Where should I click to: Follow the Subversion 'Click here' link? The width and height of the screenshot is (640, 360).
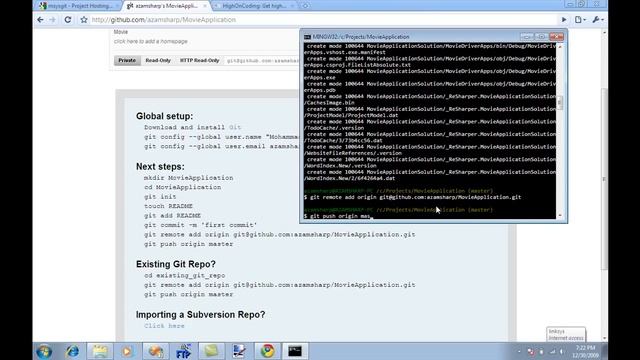[x=164, y=326]
